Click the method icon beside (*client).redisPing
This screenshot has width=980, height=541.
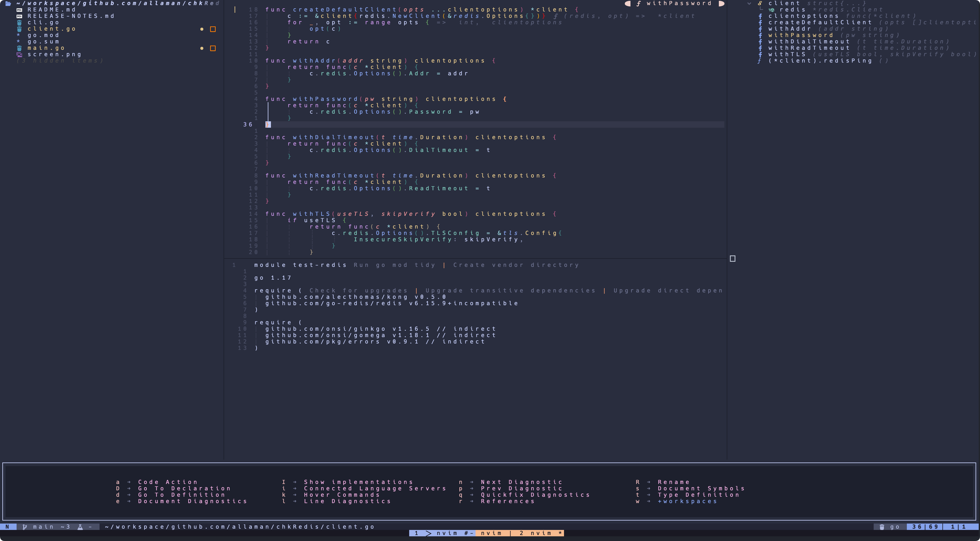(759, 61)
